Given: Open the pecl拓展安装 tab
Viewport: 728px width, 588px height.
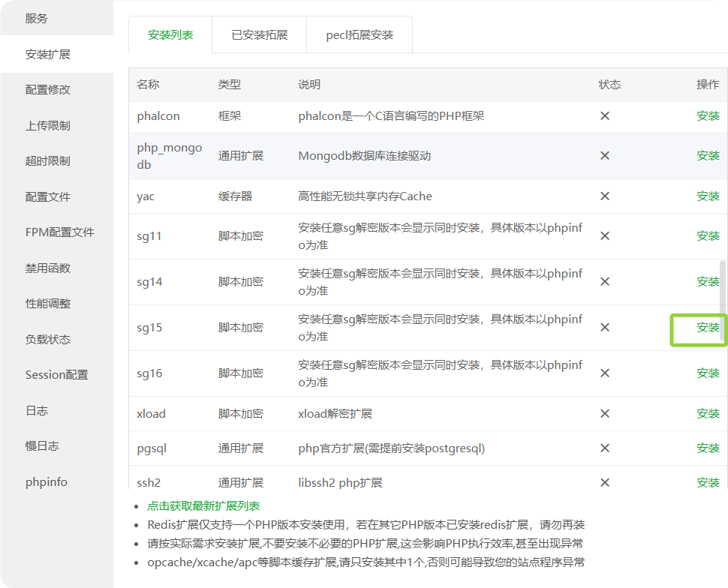Looking at the screenshot, I should pos(359,35).
